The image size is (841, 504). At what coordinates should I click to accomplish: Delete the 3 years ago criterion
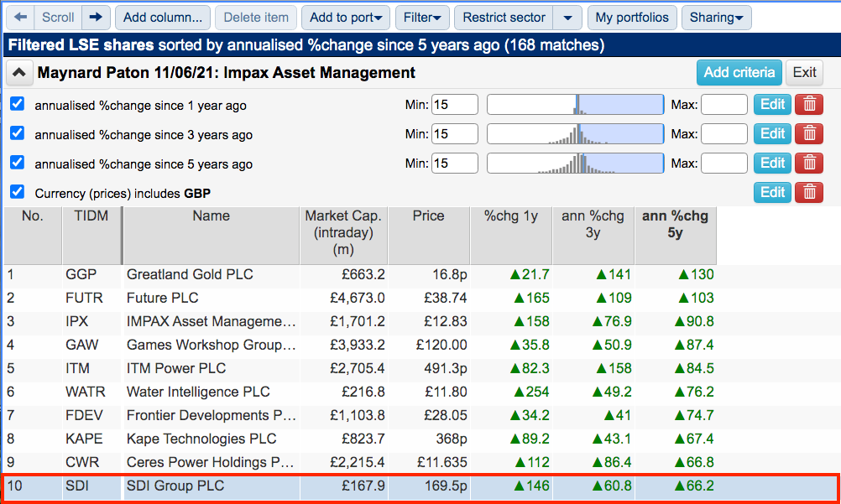tap(809, 134)
